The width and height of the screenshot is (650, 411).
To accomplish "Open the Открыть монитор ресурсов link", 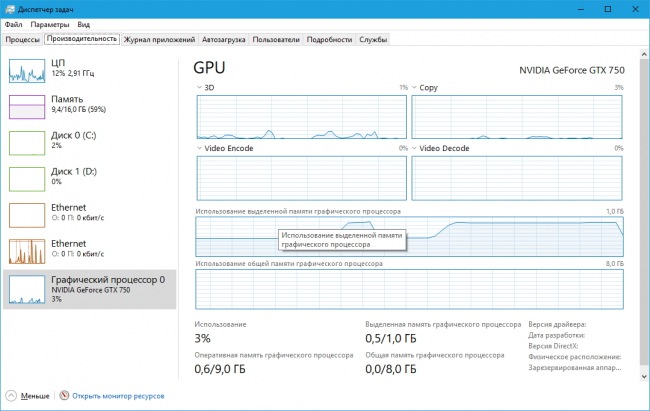I will [x=118, y=396].
